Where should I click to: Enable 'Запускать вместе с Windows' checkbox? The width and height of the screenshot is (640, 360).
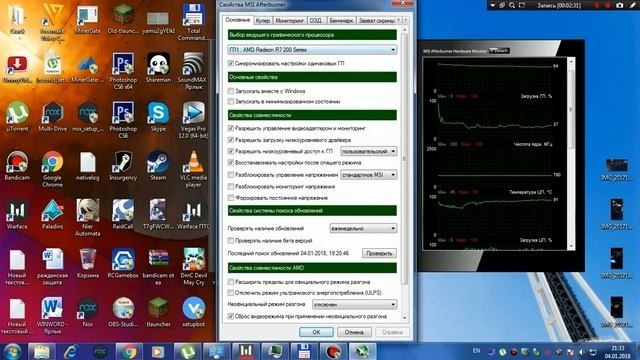pyautogui.click(x=231, y=91)
